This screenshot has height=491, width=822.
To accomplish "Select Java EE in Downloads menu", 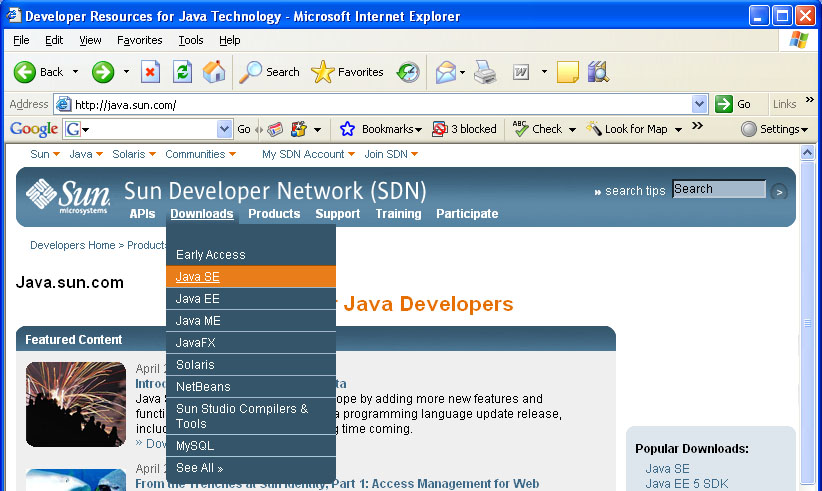I will pyautogui.click(x=251, y=299).
